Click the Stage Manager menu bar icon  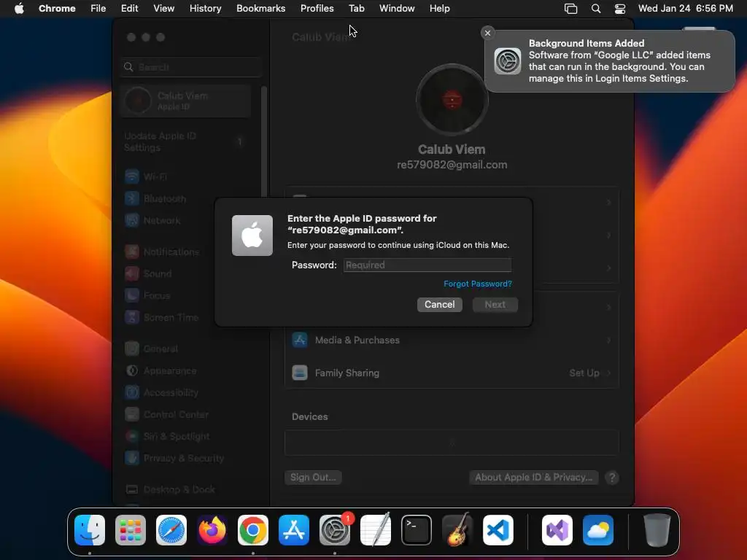[x=570, y=9]
